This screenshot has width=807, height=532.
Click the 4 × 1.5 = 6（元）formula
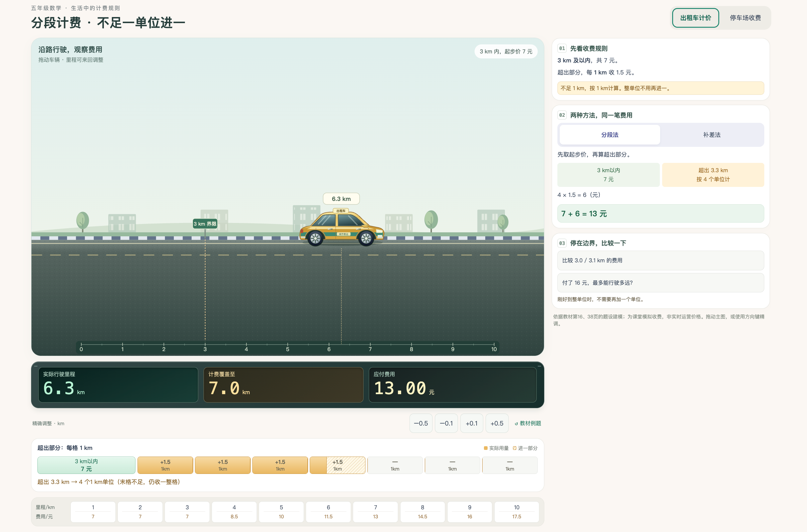tap(580, 195)
